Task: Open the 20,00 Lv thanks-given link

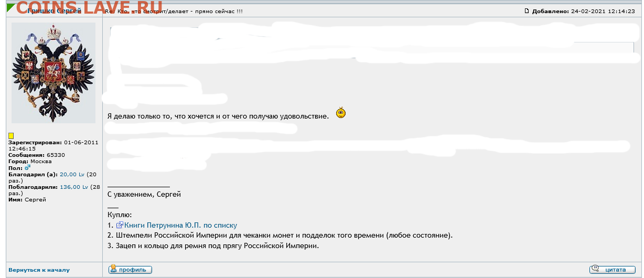Action: point(72,174)
